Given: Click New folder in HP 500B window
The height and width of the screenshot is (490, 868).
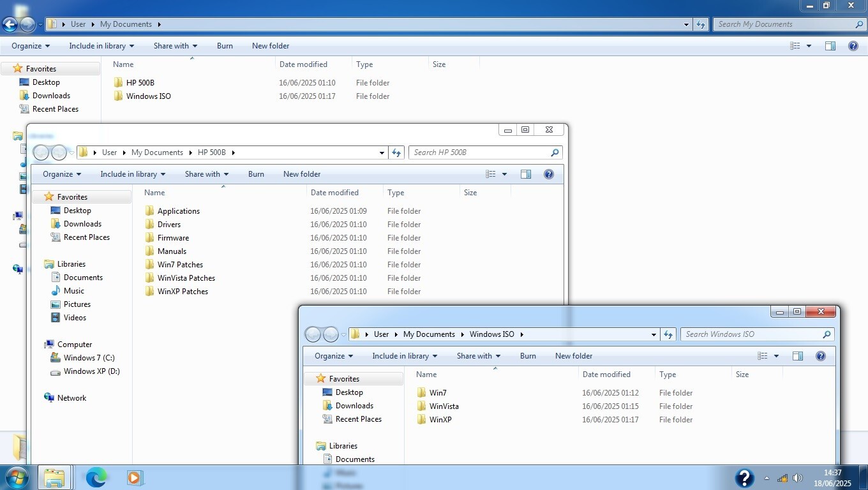Looking at the screenshot, I should [302, 174].
